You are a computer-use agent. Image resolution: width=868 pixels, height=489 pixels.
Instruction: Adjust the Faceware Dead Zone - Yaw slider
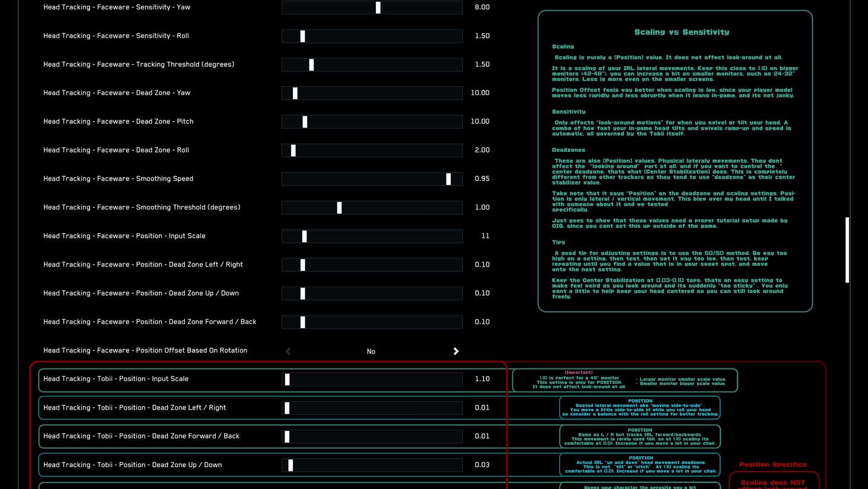[x=294, y=93]
